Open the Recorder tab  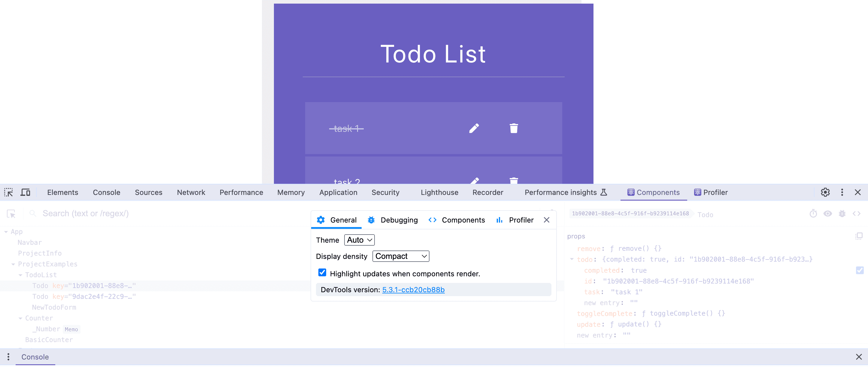[487, 193]
